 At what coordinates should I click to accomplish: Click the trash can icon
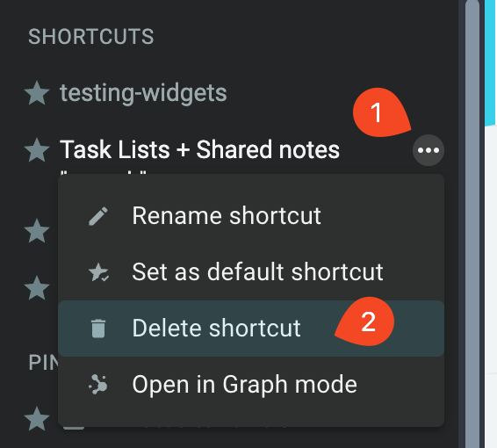pyautogui.click(x=98, y=329)
